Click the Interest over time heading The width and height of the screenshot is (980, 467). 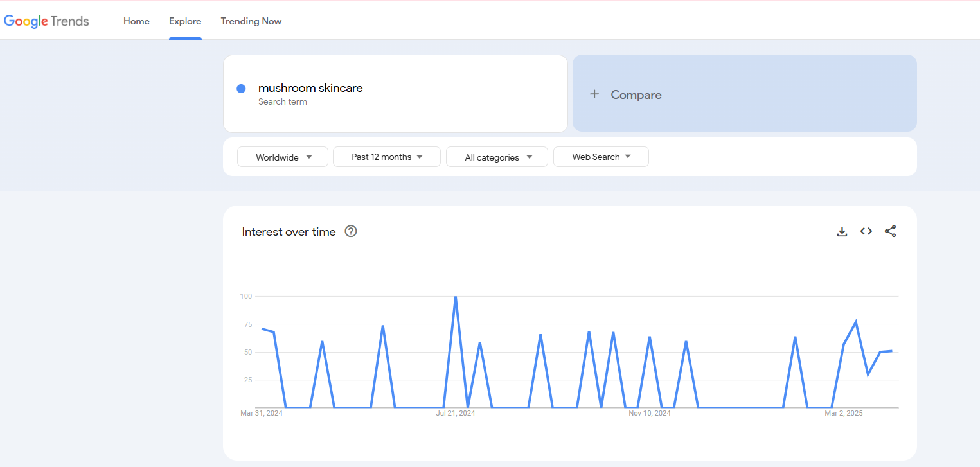(289, 232)
